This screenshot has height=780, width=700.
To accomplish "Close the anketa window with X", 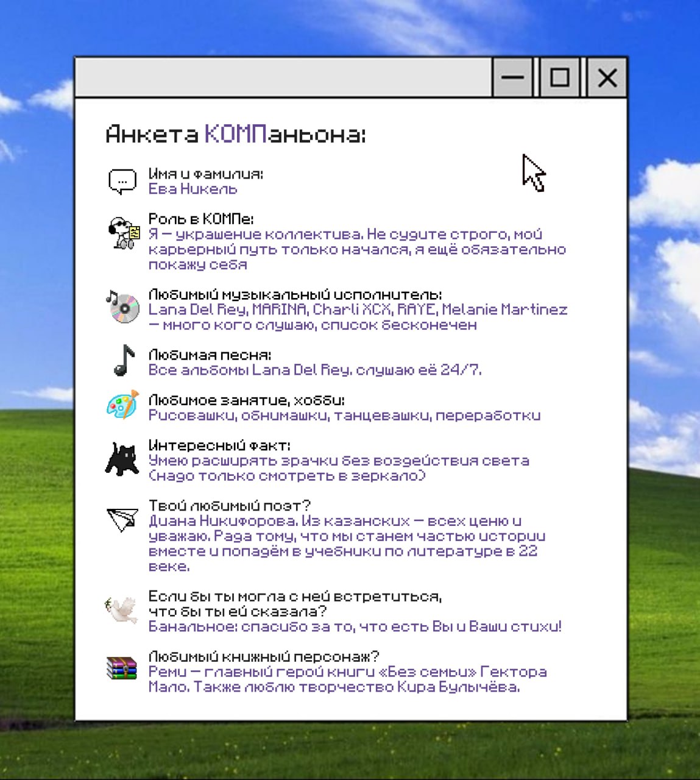I will [607, 77].
